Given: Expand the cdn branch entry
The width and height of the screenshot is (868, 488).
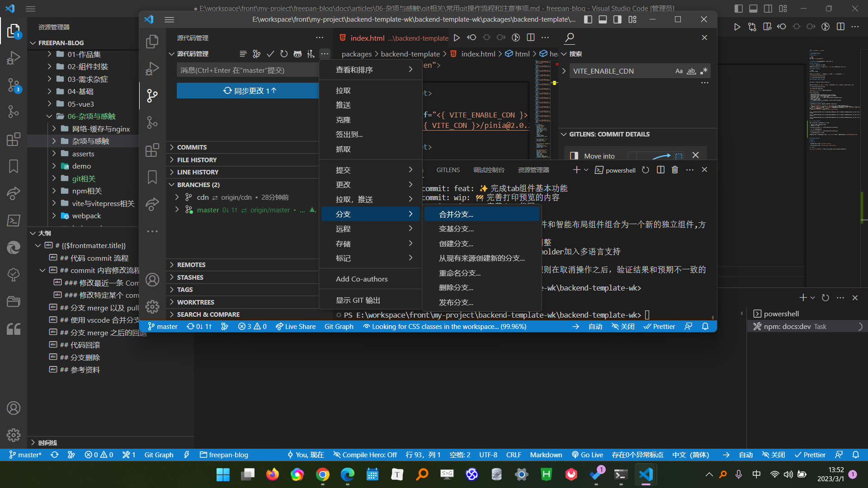Looking at the screenshot, I should pyautogui.click(x=177, y=197).
